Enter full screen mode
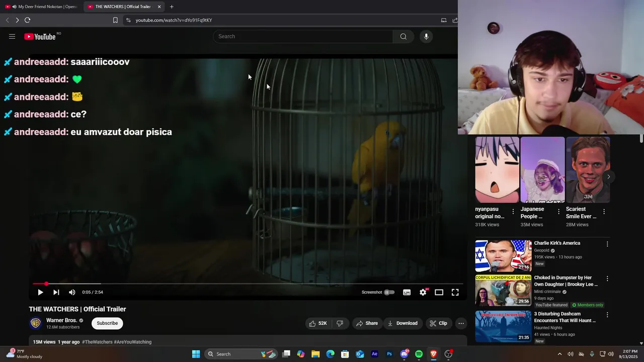 tap(455, 292)
